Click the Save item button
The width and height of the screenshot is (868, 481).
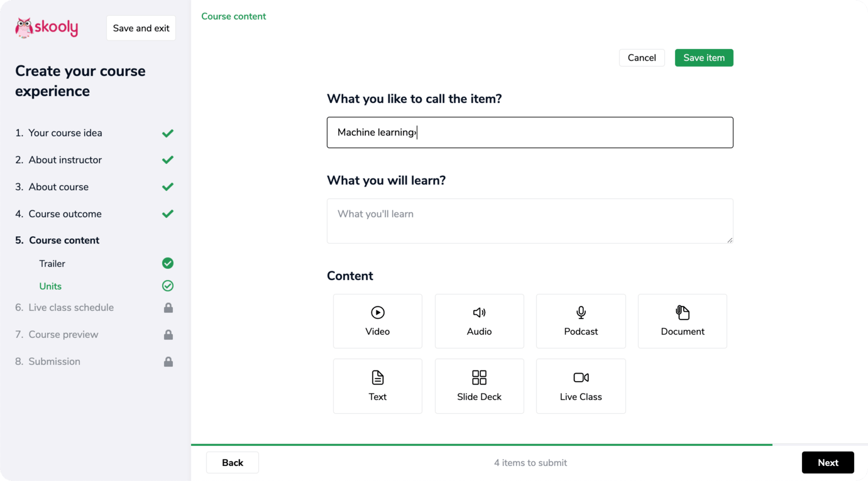click(704, 57)
